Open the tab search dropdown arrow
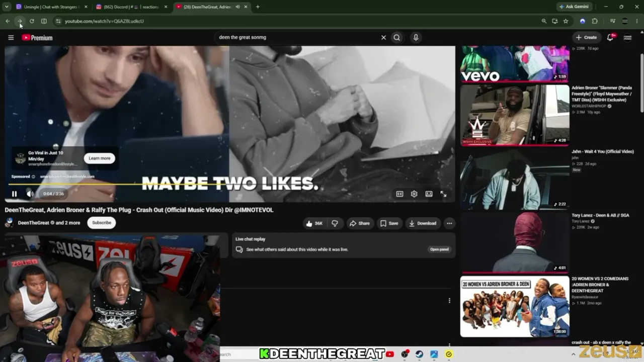This screenshot has width=644, height=362. click(7, 7)
